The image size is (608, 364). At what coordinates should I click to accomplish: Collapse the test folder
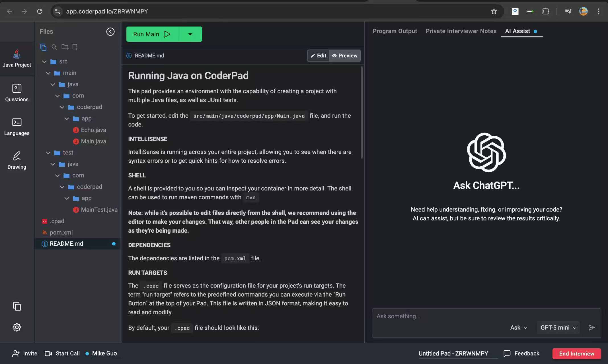[x=48, y=152]
